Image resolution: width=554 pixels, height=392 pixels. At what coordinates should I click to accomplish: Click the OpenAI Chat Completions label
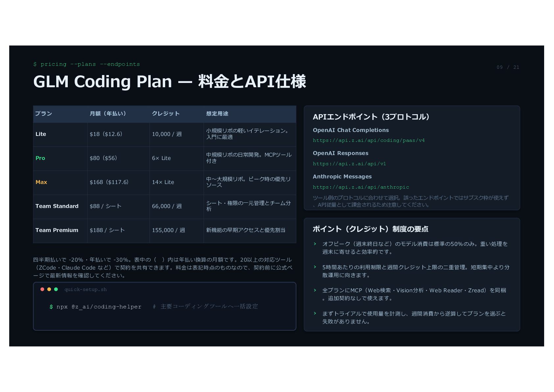tap(351, 130)
